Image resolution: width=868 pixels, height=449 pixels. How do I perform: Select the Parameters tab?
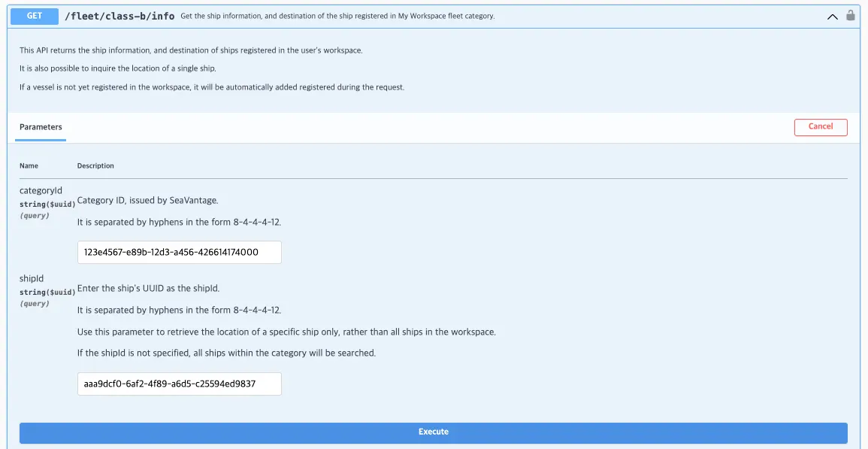coord(41,127)
